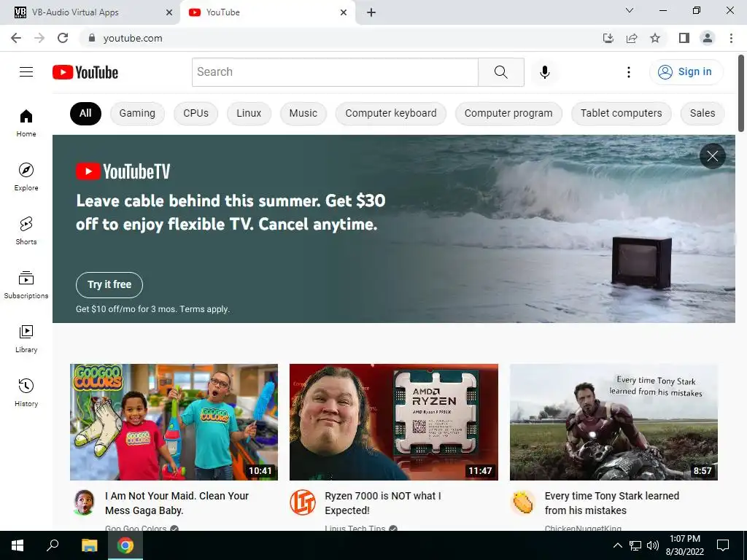This screenshot has height=560, width=747.
Task: Click the browser forward arrow
Action: coord(39,38)
